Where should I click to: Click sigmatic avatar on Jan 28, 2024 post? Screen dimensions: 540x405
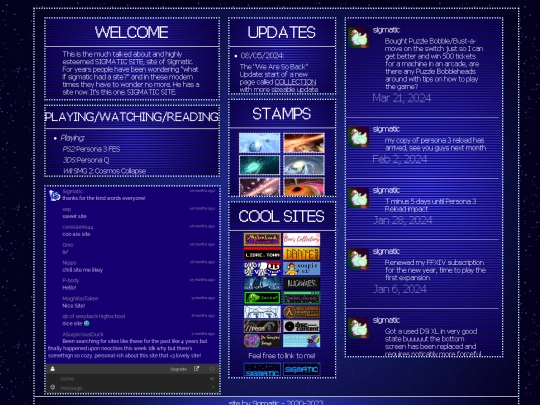click(x=358, y=198)
